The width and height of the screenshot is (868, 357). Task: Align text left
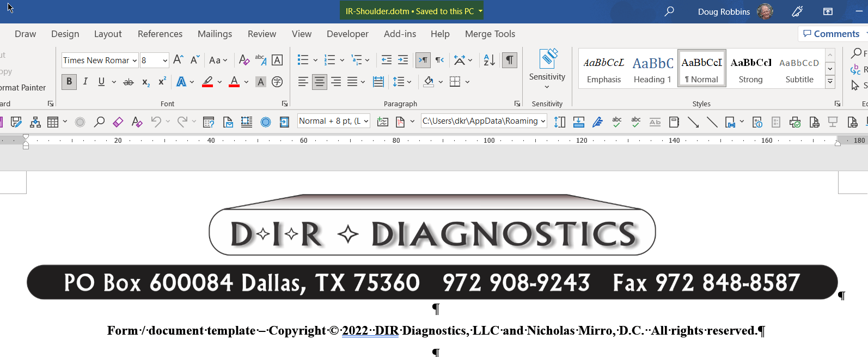(x=303, y=82)
